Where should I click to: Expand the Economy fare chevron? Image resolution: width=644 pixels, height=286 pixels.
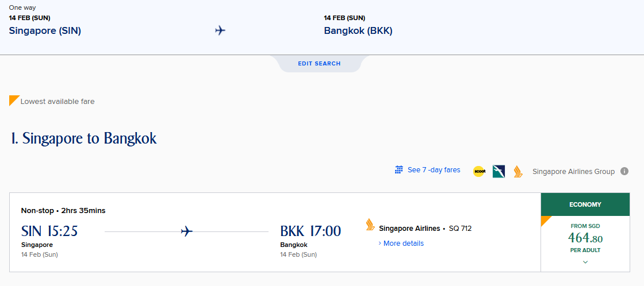coord(585,262)
